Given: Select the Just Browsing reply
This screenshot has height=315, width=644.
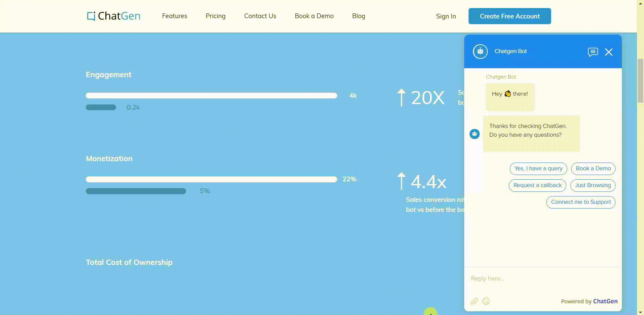Looking at the screenshot, I should (x=593, y=185).
